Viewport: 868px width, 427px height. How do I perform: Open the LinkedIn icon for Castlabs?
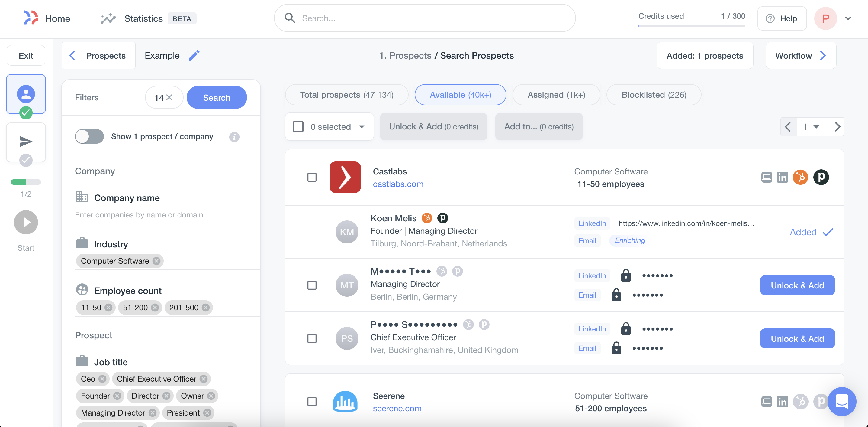(x=783, y=177)
